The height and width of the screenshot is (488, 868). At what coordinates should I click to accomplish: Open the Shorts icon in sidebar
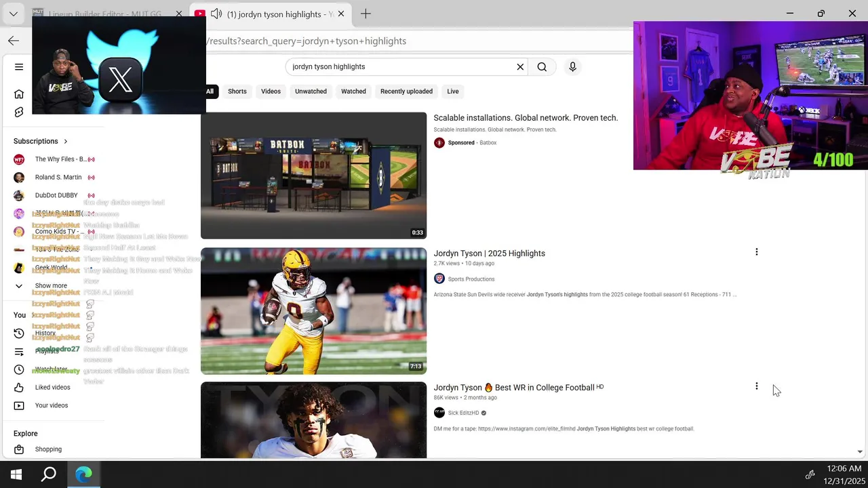19,113
